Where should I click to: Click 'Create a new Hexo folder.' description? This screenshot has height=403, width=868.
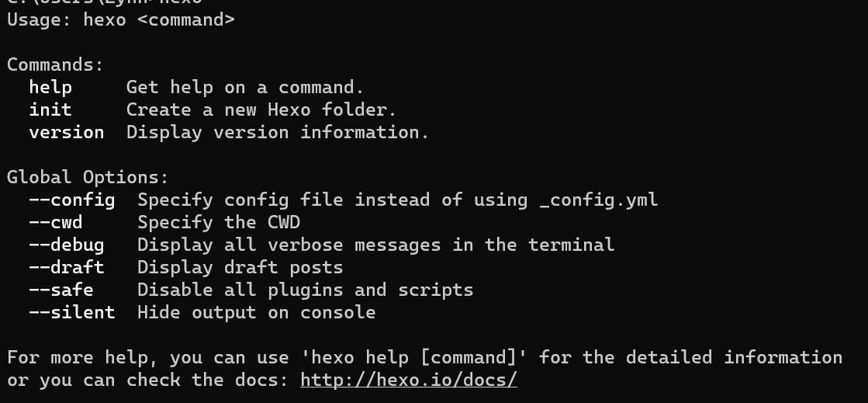tap(262, 109)
